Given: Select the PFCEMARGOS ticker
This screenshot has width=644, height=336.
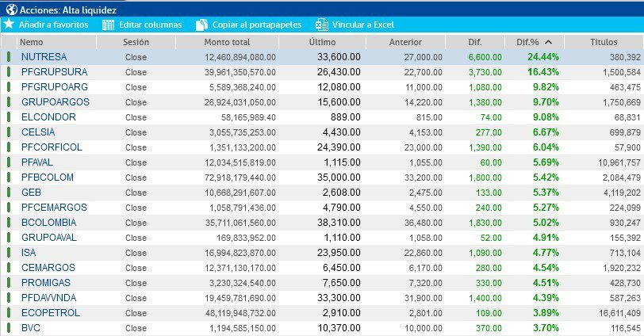Looking at the screenshot, I should click(x=54, y=207).
